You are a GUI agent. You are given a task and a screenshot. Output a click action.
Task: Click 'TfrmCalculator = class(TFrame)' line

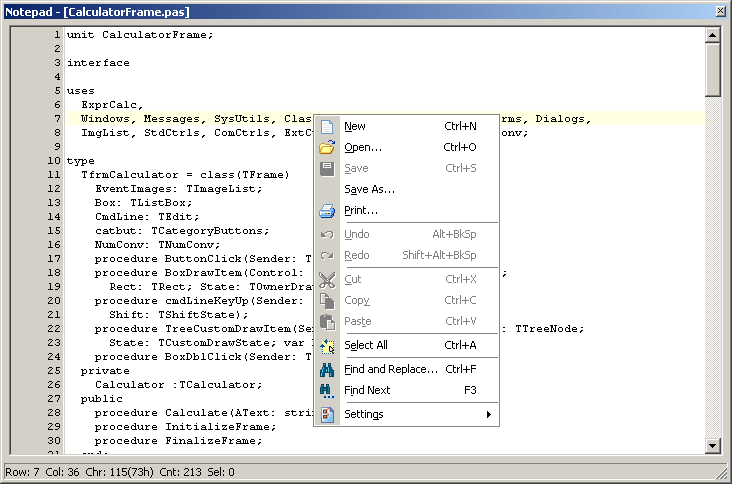tap(185, 175)
